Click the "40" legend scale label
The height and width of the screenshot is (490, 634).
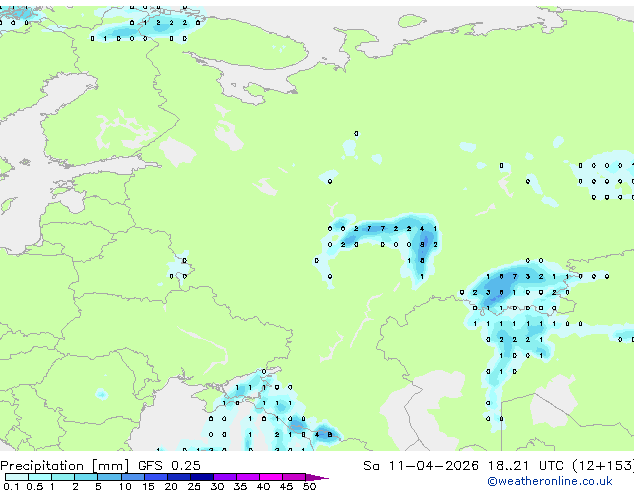pos(263,486)
